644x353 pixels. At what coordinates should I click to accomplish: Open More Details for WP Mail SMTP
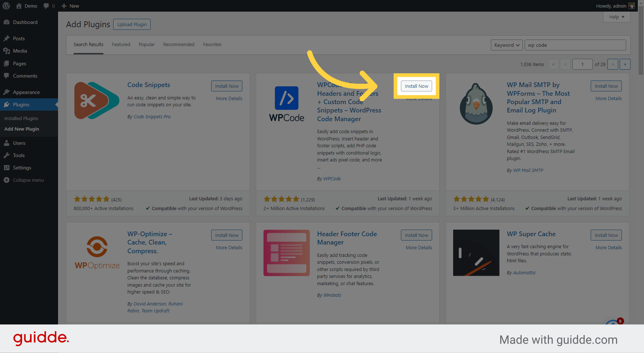coord(608,98)
